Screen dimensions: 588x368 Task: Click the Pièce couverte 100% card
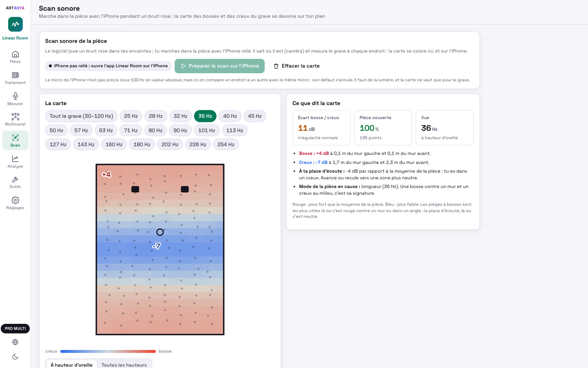coord(383,128)
